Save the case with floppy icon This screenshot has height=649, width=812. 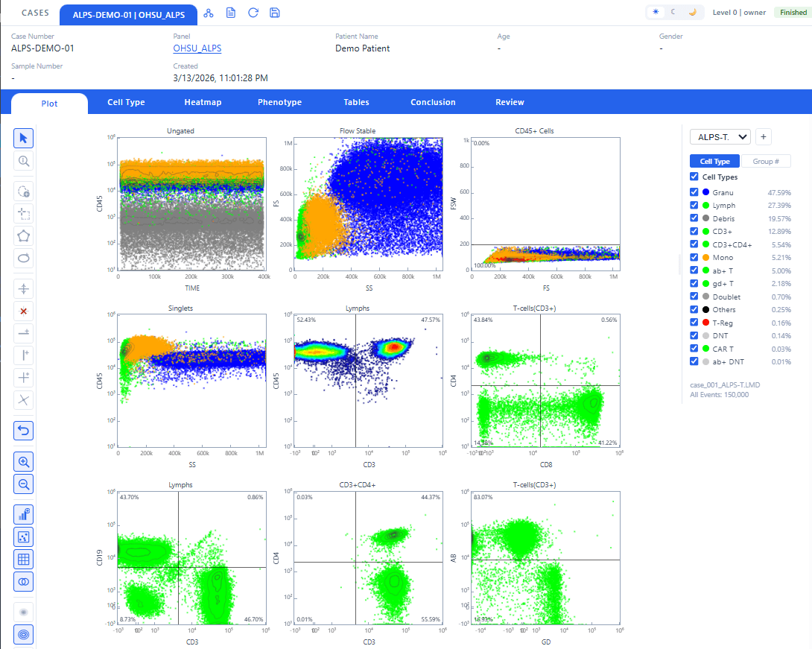[275, 13]
